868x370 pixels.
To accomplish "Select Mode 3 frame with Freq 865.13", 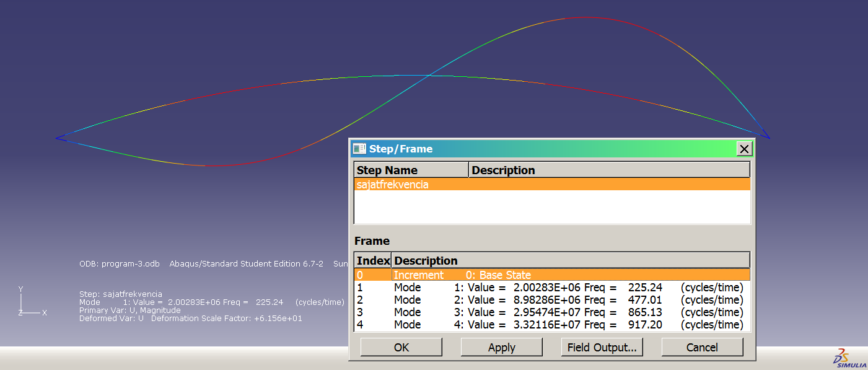I will (x=552, y=312).
